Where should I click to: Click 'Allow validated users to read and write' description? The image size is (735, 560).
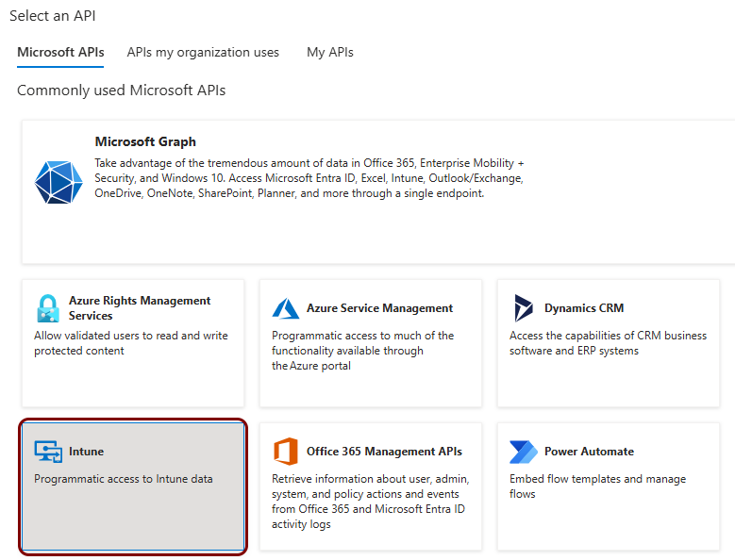click(131, 343)
